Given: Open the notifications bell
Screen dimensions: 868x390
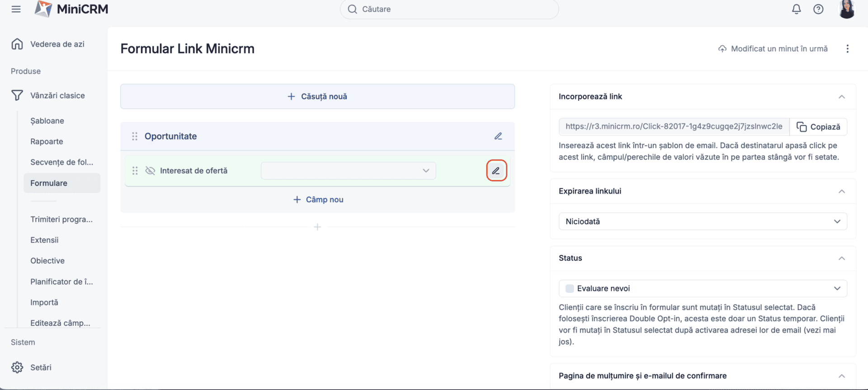Looking at the screenshot, I should [x=796, y=9].
